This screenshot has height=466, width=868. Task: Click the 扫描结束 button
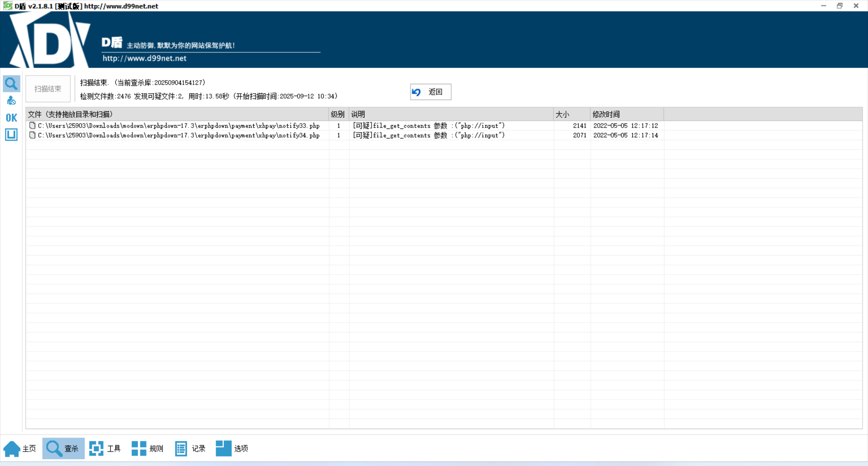pyautogui.click(x=48, y=89)
